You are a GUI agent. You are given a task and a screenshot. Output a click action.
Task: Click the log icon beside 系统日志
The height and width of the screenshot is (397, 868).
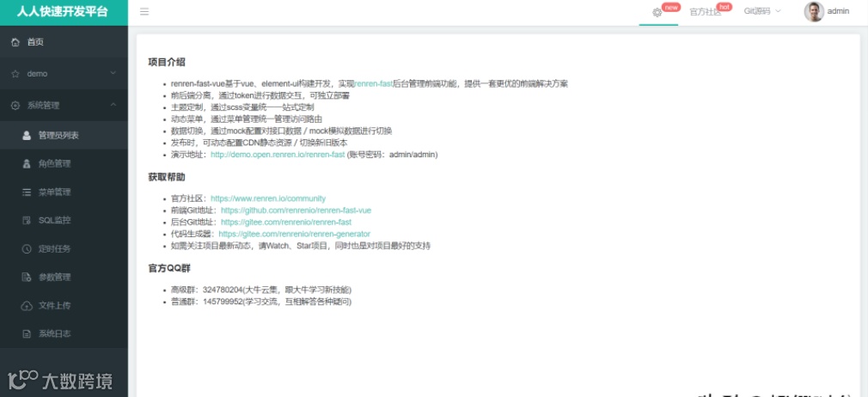[27, 334]
